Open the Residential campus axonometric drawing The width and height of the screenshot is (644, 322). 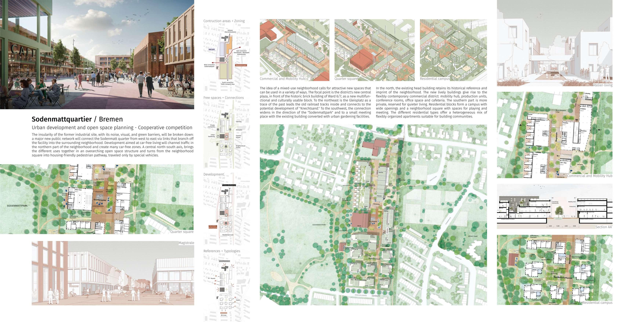click(x=453, y=50)
